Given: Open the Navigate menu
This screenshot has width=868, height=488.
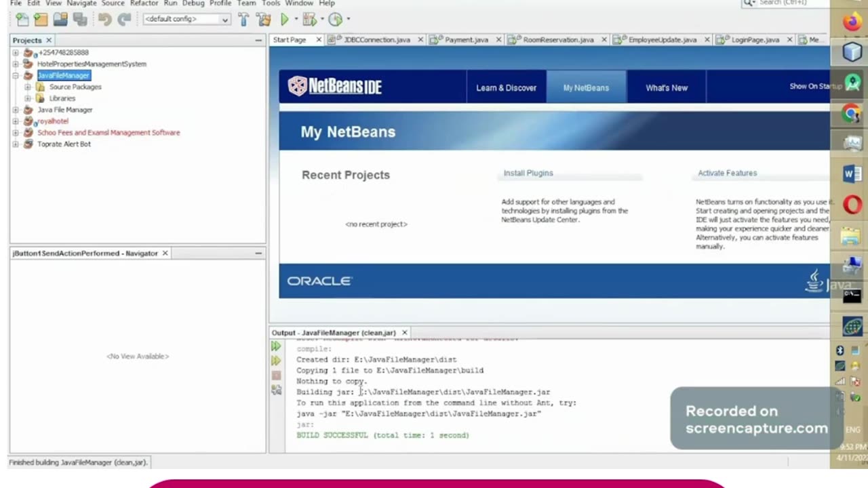Looking at the screenshot, I should pos(81,3).
